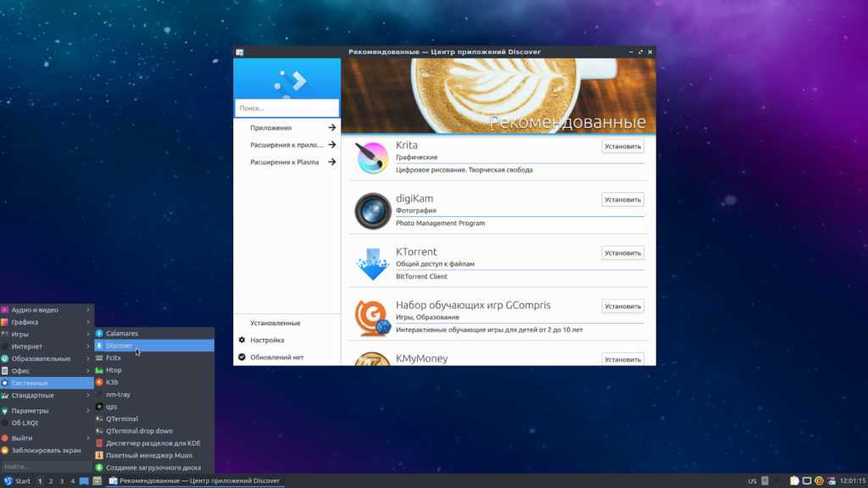Image resolution: width=868 pixels, height=488 pixels.
Task: Click Установить button for Krita
Action: tap(622, 147)
